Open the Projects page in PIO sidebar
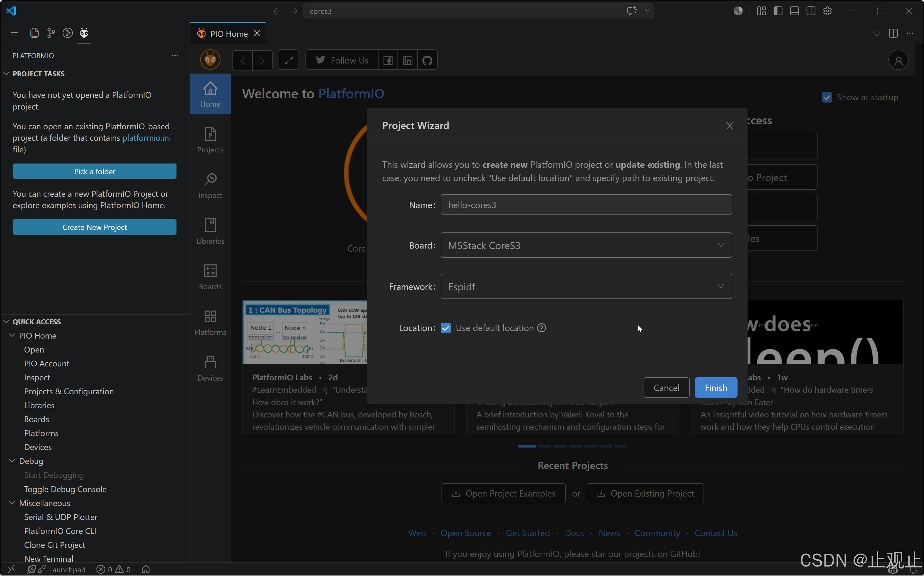This screenshot has width=924, height=576. pos(210,140)
